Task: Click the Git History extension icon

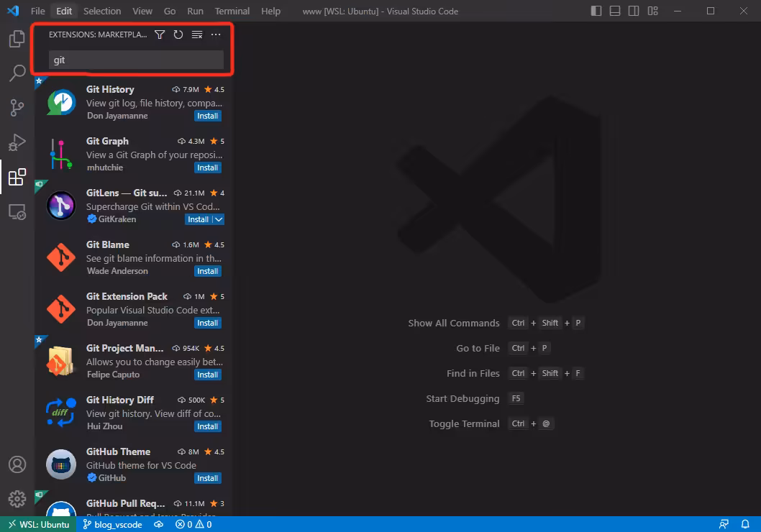Action: click(61, 102)
